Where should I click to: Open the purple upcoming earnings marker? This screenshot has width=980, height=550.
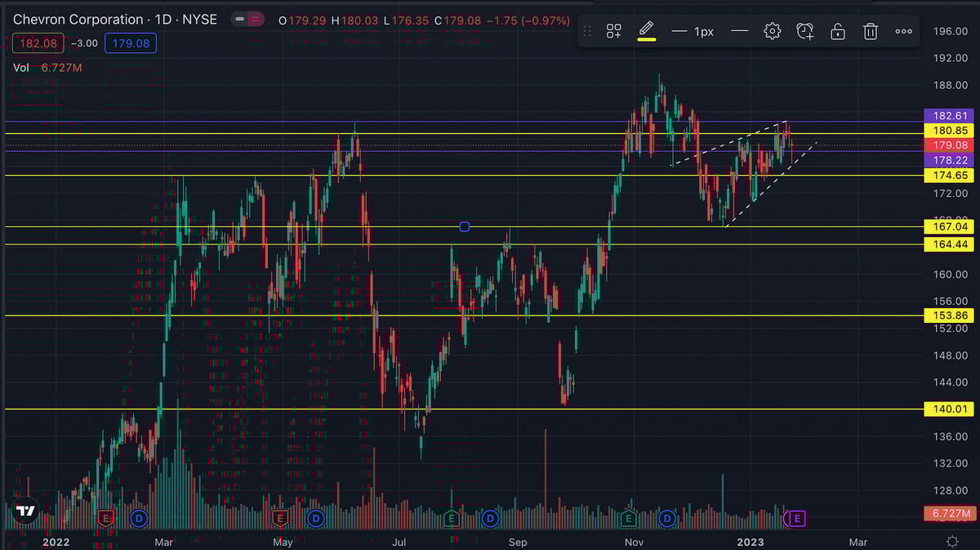[797, 518]
